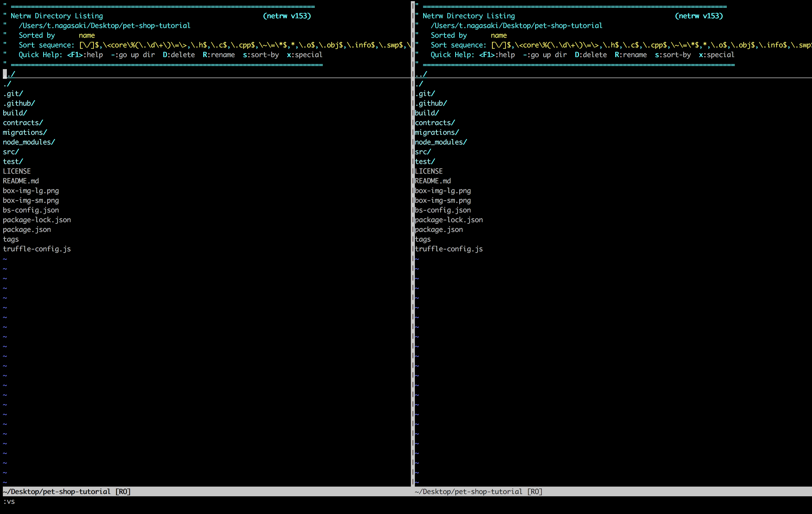Open bs-config.json in the right pane

[442, 210]
